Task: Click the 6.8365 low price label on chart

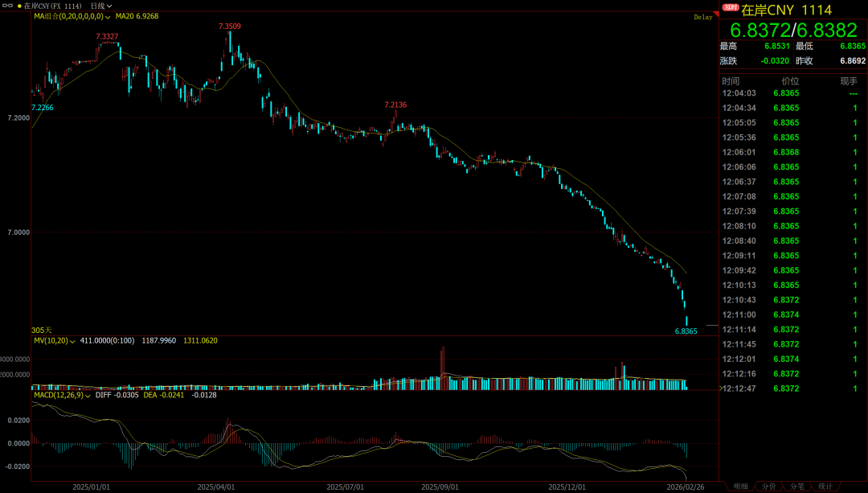Action: 686,331
